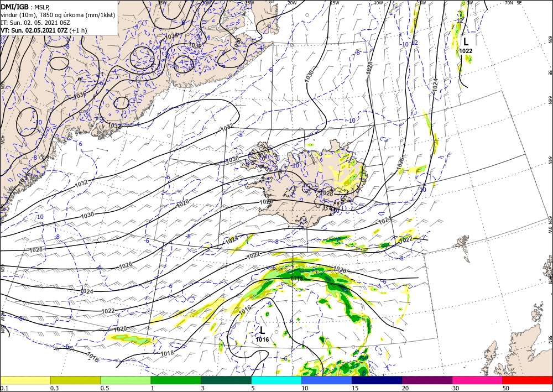Click the legend value label '30'
This screenshot has width=553, height=392.
[x=455, y=388]
